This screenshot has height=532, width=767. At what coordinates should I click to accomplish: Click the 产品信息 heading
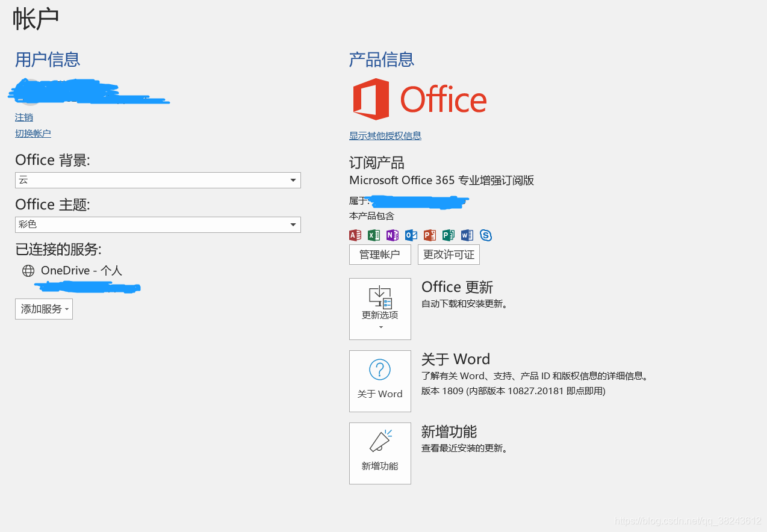tap(382, 60)
